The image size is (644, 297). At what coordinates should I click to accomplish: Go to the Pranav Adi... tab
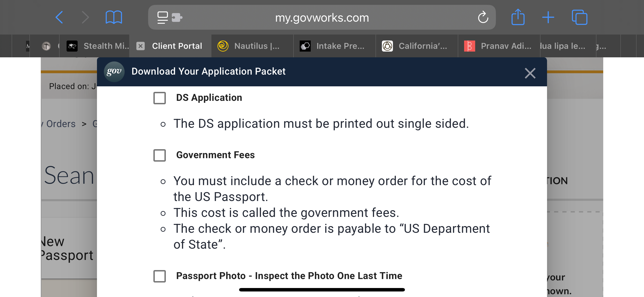499,46
